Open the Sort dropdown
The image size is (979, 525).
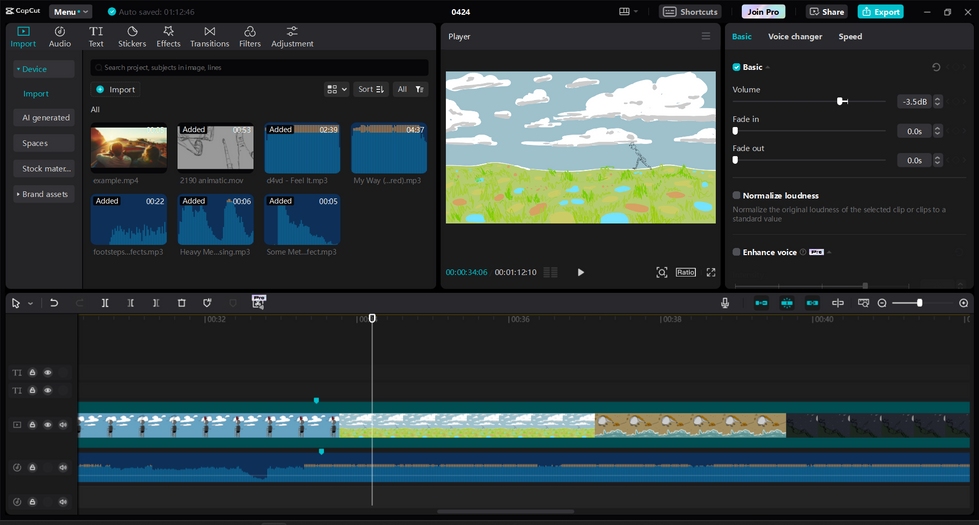[x=371, y=89]
